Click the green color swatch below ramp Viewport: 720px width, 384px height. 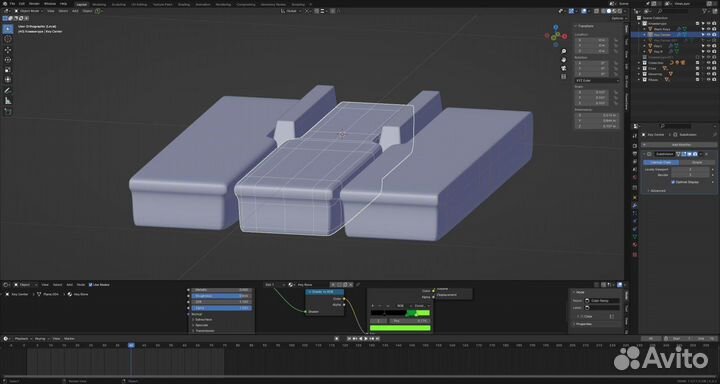point(400,328)
